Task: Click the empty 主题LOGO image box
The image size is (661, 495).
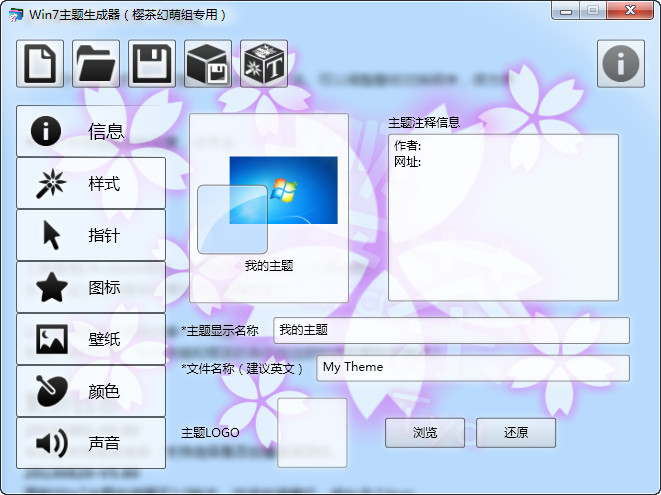Action: coord(312,433)
